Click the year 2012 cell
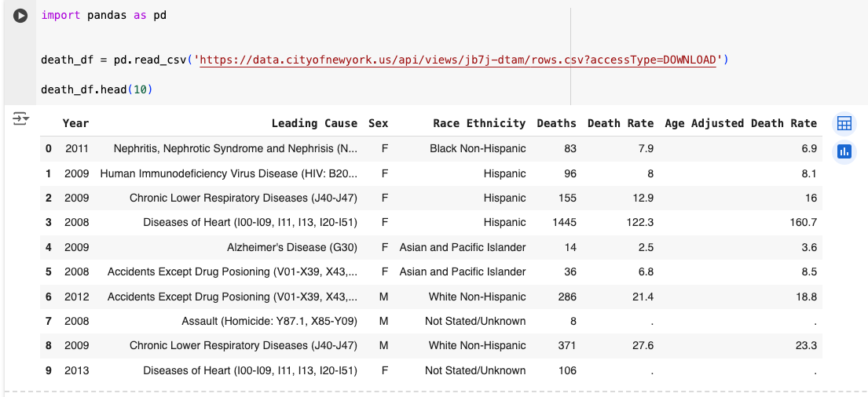Screen dimensions: 868x397 click(77, 297)
